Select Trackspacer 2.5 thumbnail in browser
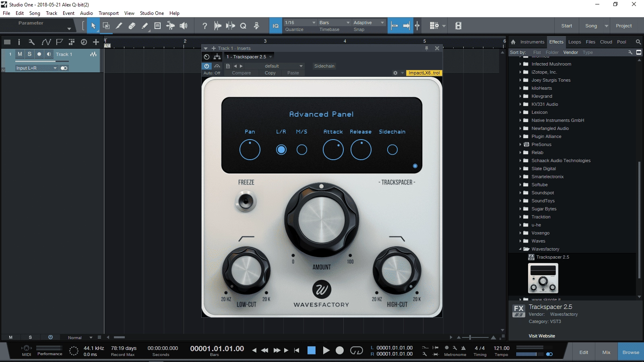Screen dimensions: 644x362 pyautogui.click(x=543, y=278)
